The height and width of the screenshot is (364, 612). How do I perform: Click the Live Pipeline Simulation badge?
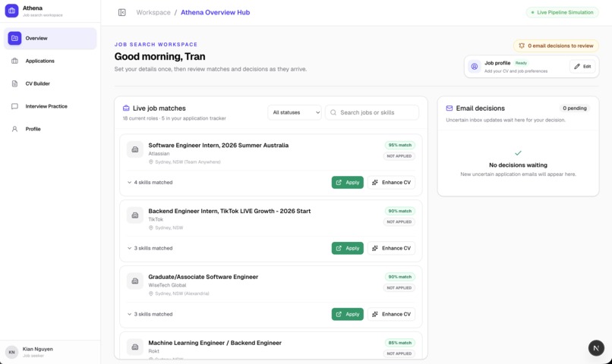(562, 12)
